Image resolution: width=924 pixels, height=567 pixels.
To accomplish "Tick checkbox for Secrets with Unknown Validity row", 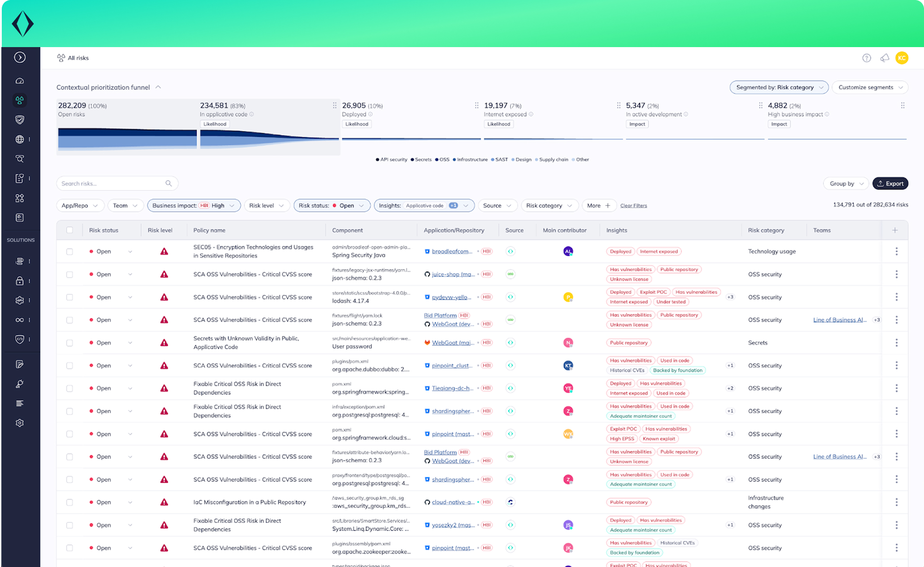I will pyautogui.click(x=70, y=343).
